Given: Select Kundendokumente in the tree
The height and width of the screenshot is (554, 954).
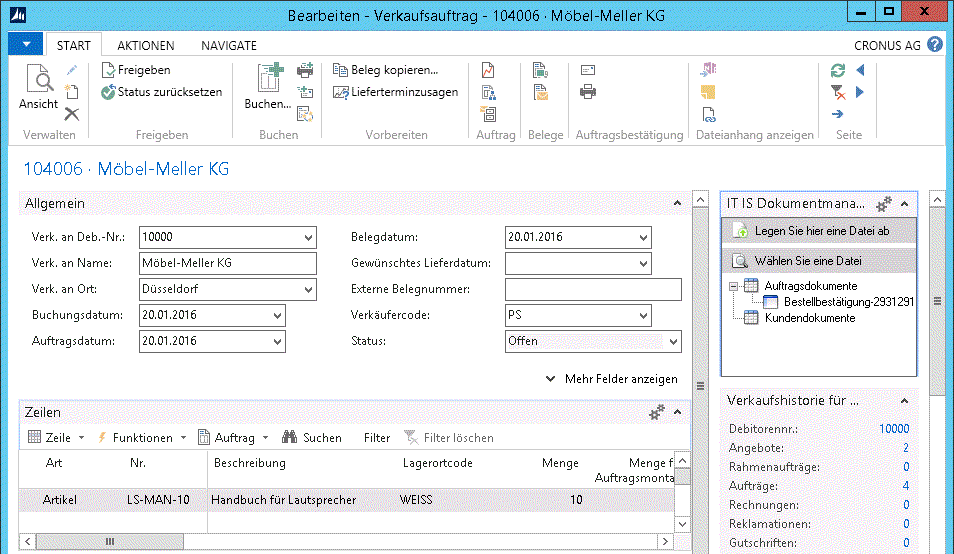Looking at the screenshot, I should click(810, 317).
